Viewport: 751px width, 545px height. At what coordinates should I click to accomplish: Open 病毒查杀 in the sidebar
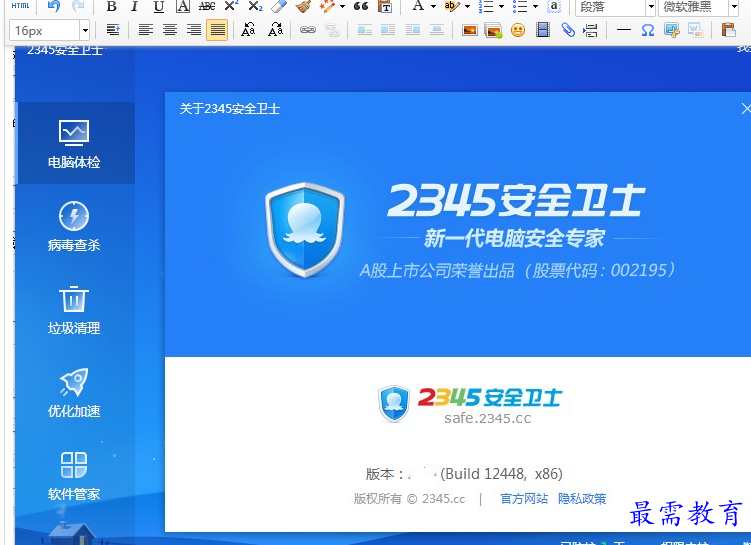74,226
